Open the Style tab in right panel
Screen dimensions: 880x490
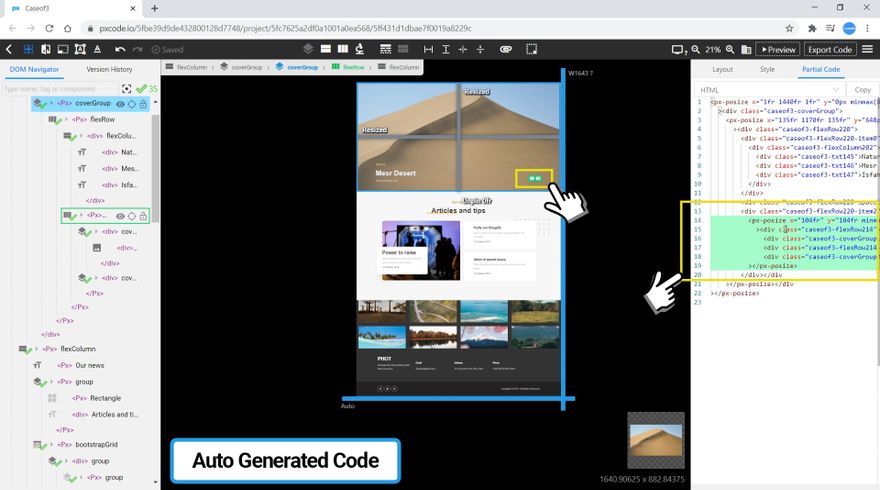[x=767, y=69]
